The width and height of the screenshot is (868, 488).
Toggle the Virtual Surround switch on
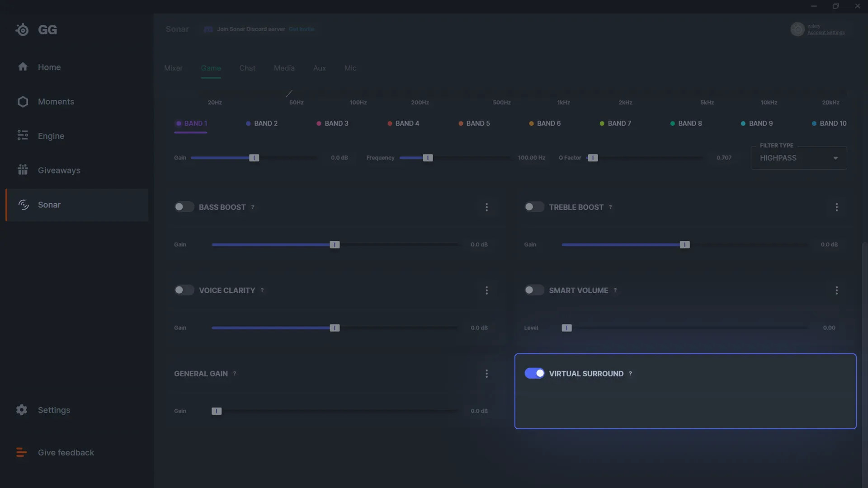tap(534, 373)
